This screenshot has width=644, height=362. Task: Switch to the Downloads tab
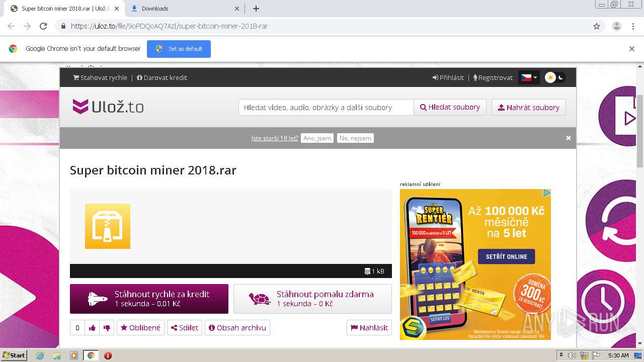pos(184,9)
